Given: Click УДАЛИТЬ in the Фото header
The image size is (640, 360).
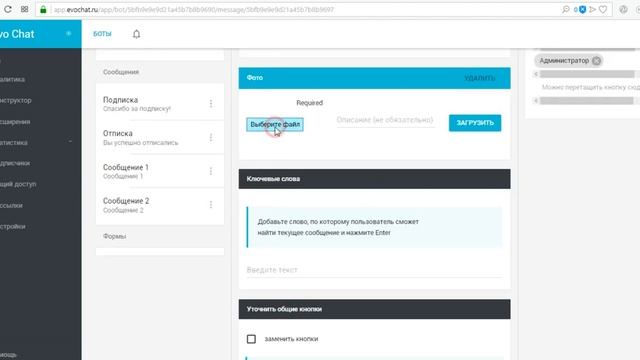Looking at the screenshot, I should (480, 78).
